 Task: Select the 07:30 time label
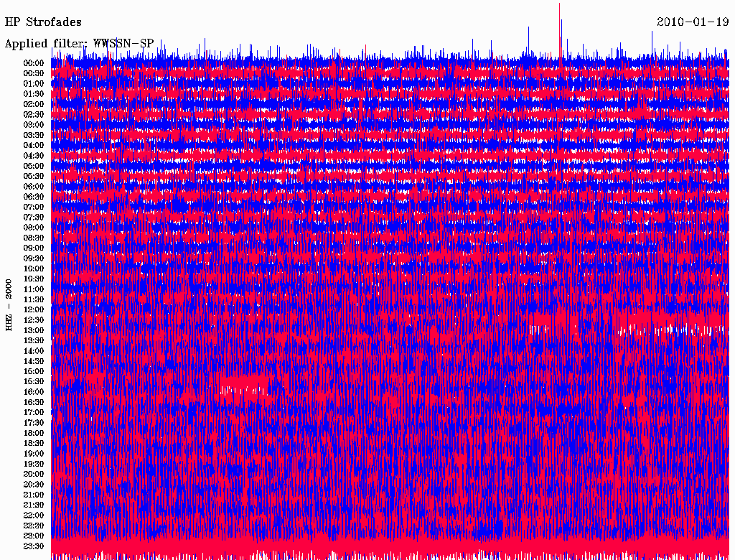34,217
